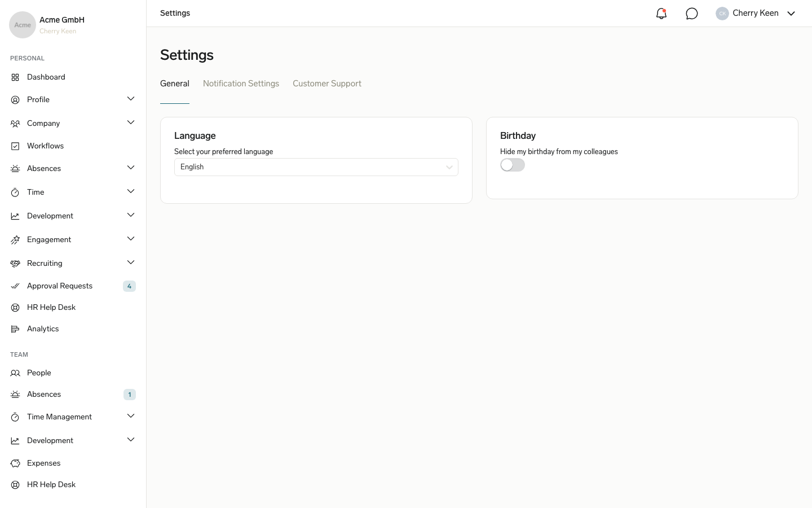This screenshot has height=508, width=812.
Task: Expand the Engagement chevron
Action: 131,239
